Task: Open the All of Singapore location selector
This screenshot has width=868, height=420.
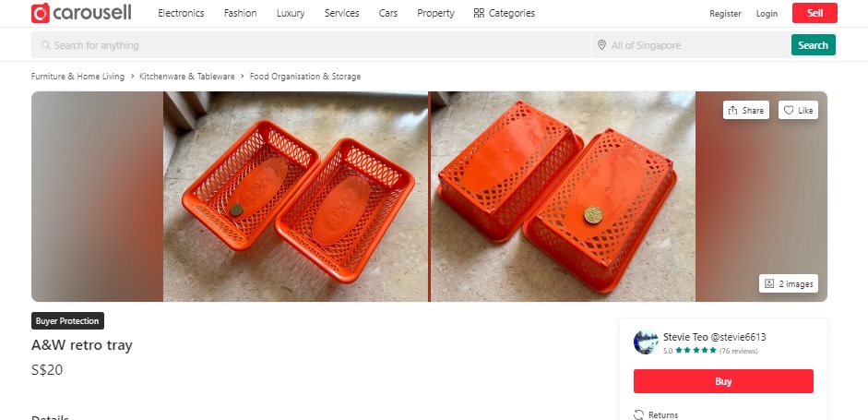Action: (x=692, y=45)
